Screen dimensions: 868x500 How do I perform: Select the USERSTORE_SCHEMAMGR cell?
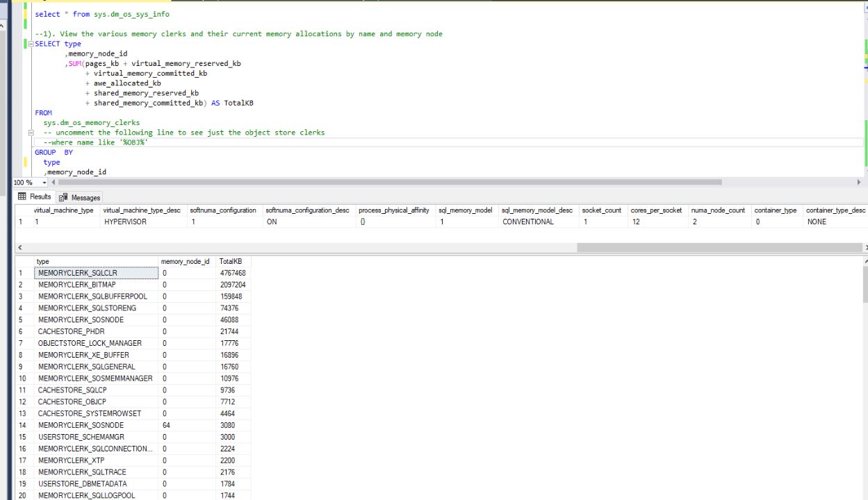tap(95, 437)
